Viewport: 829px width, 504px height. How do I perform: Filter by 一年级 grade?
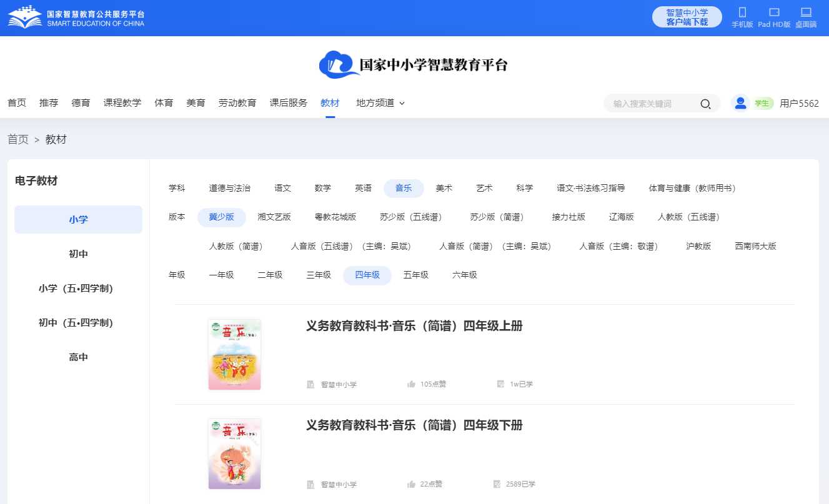click(x=221, y=275)
